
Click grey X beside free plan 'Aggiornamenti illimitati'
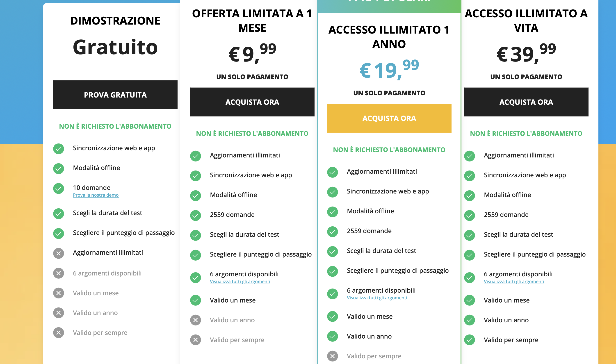click(x=59, y=253)
